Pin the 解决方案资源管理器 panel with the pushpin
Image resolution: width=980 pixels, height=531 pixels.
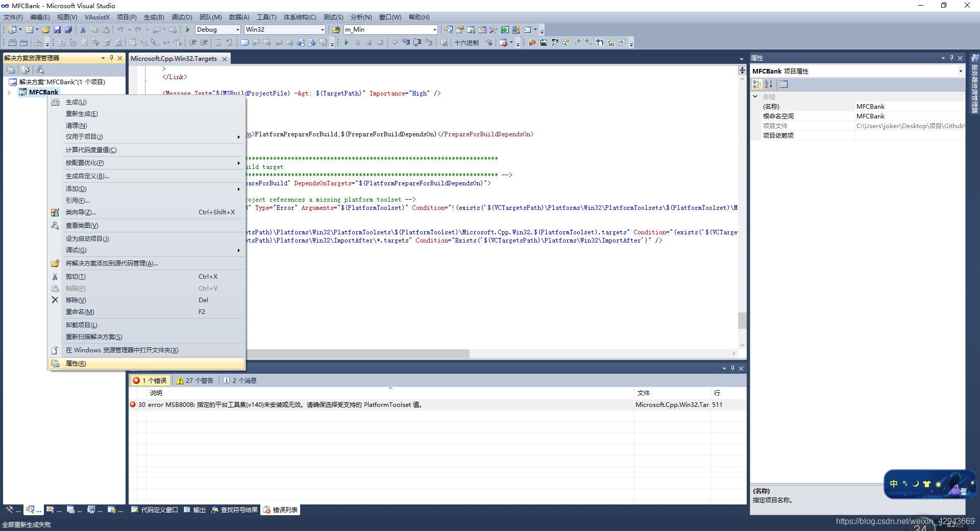coord(112,58)
